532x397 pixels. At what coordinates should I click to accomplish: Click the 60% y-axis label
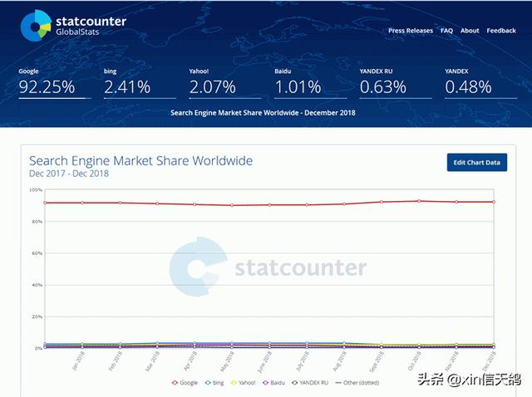(37, 253)
